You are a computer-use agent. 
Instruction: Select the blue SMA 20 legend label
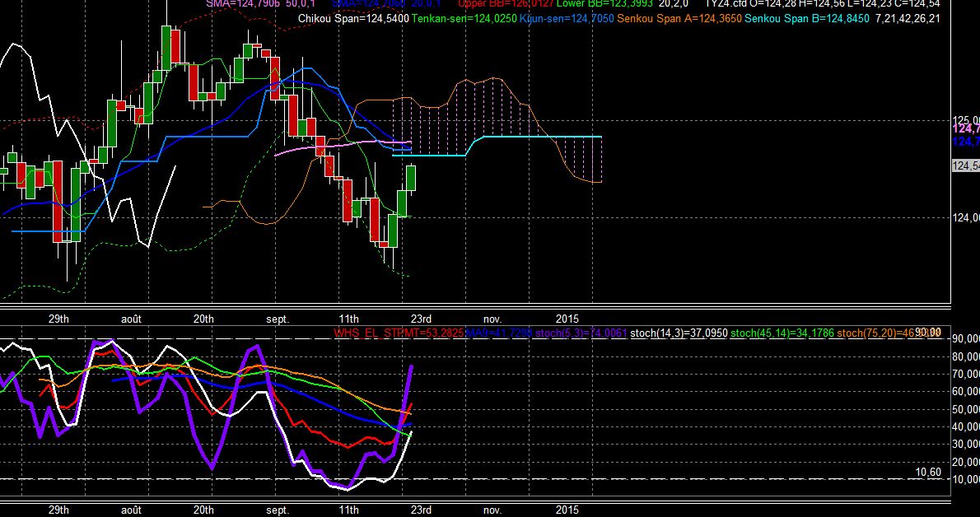pyautogui.click(x=386, y=4)
